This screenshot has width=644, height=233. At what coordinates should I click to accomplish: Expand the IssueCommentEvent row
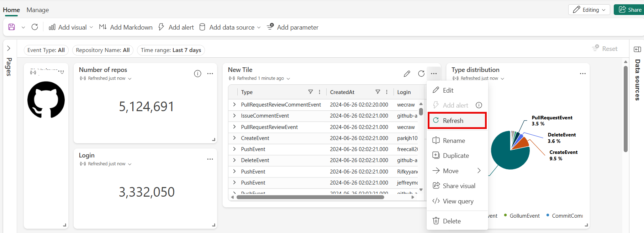point(234,115)
